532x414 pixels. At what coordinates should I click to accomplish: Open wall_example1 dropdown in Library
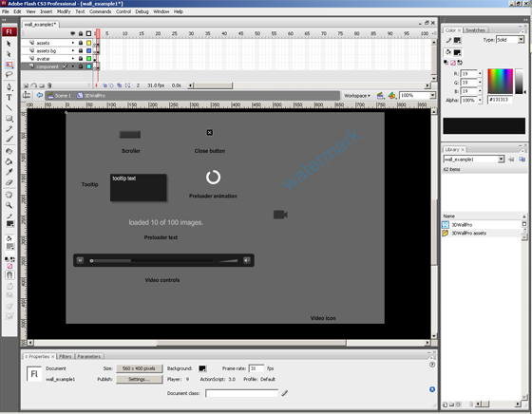tap(502, 159)
